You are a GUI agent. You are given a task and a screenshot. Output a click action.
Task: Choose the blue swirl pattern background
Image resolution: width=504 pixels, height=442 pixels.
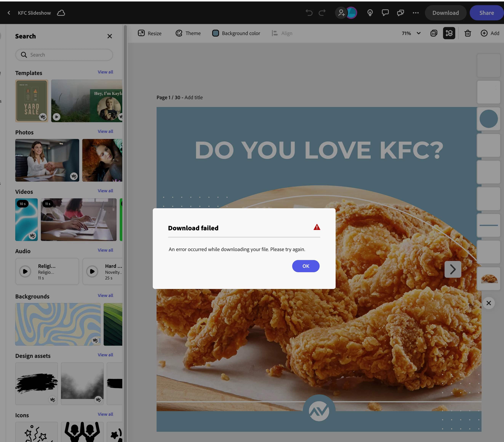[58, 324]
